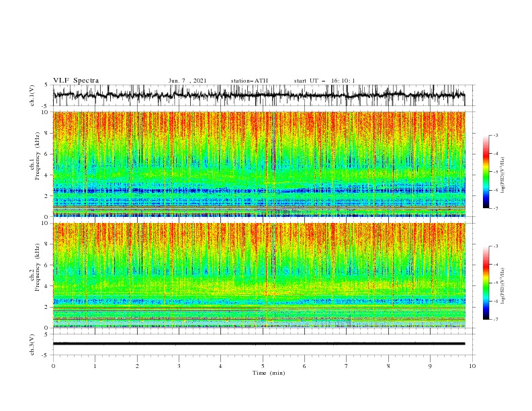Click the "8" kHz tick on ch.2 frequency axis
Viewport: 532px width, 411px height.
(x=47, y=244)
